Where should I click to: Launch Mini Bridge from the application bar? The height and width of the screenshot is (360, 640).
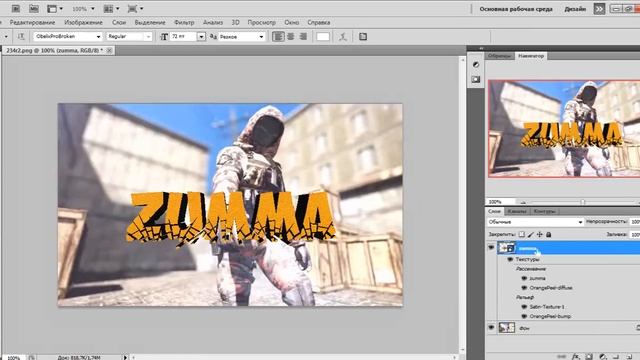coord(34,8)
